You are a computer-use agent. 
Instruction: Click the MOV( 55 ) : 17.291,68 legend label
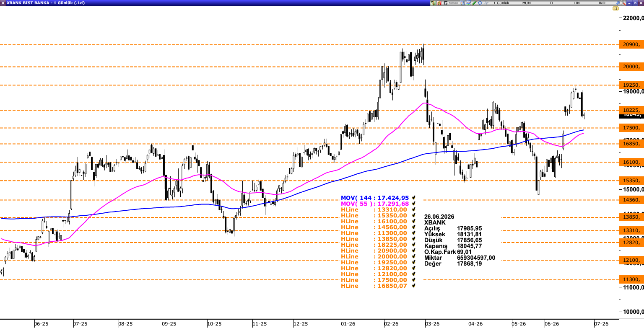[374, 204]
